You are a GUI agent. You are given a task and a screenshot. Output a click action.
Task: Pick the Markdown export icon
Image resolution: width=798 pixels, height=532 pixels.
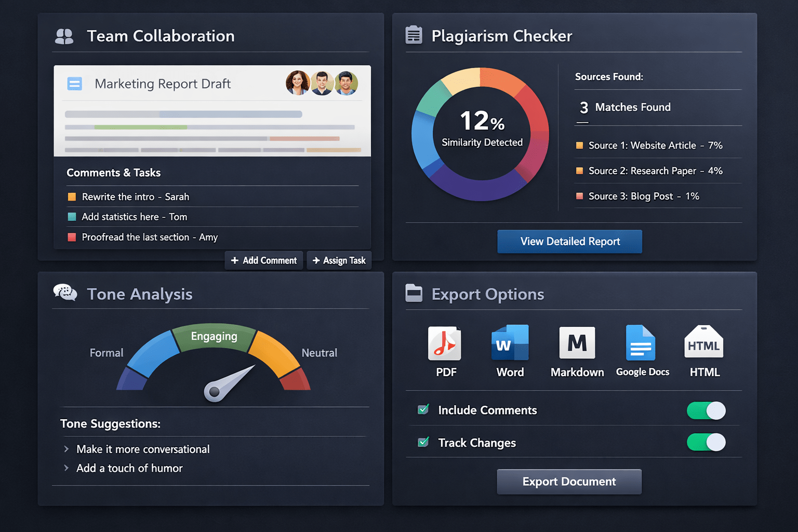577,343
